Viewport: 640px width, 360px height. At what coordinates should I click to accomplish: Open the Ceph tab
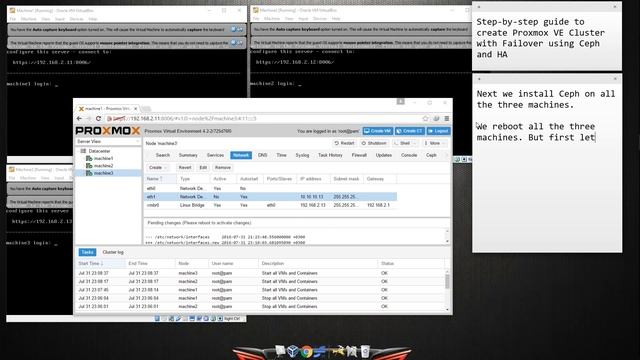[x=431, y=155]
